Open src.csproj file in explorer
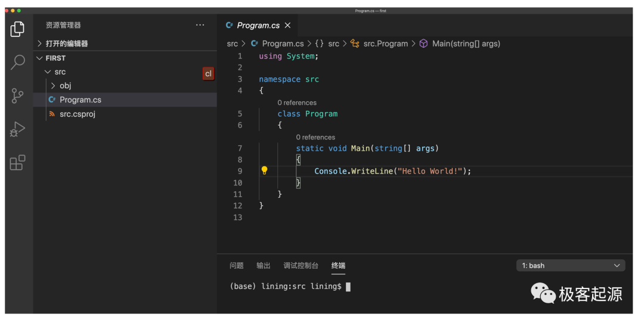This screenshot has width=644, height=323. [x=77, y=114]
